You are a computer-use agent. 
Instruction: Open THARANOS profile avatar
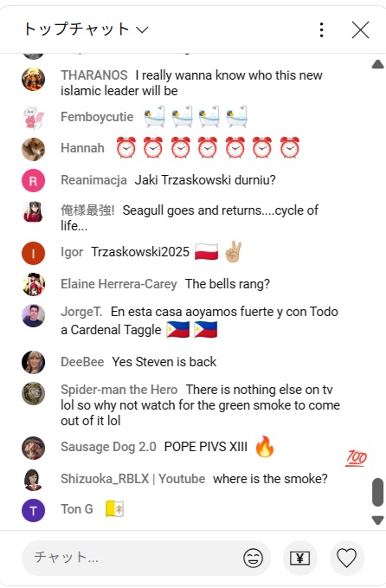coord(34,79)
